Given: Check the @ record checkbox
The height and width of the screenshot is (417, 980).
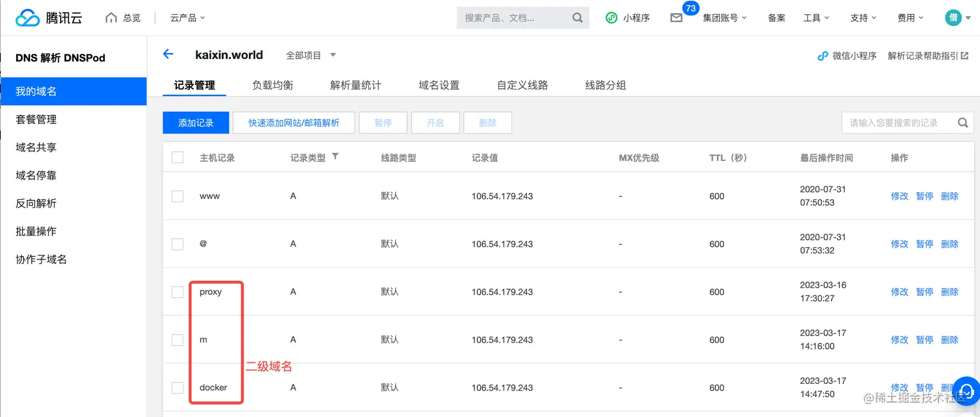Looking at the screenshot, I should pyautogui.click(x=178, y=244).
